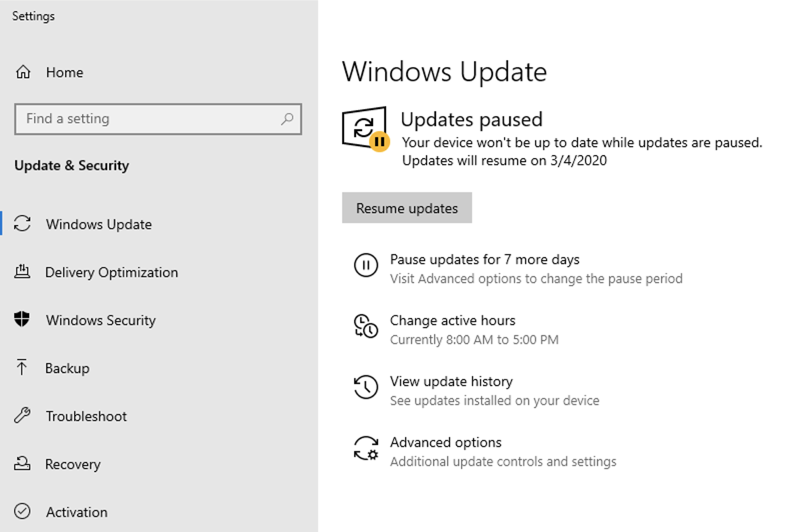799x532 pixels.
Task: Click the Windows Update page heading
Action: pyautogui.click(x=444, y=72)
